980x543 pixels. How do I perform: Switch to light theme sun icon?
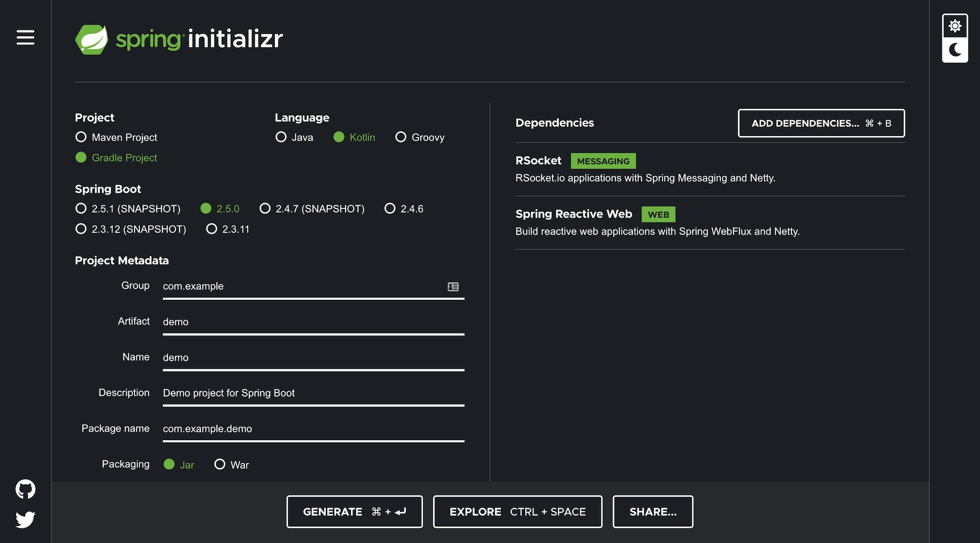[x=955, y=26]
